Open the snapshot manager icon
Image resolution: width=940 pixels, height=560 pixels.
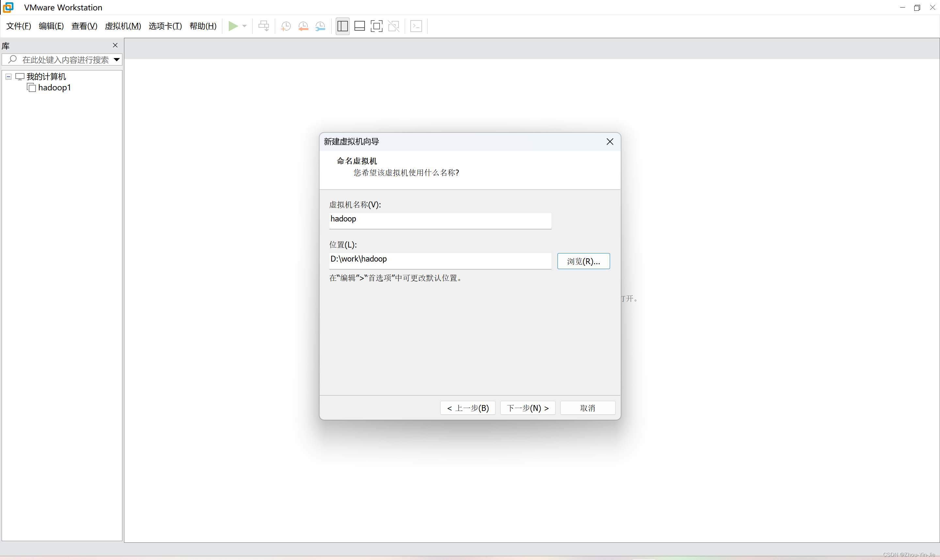point(320,26)
